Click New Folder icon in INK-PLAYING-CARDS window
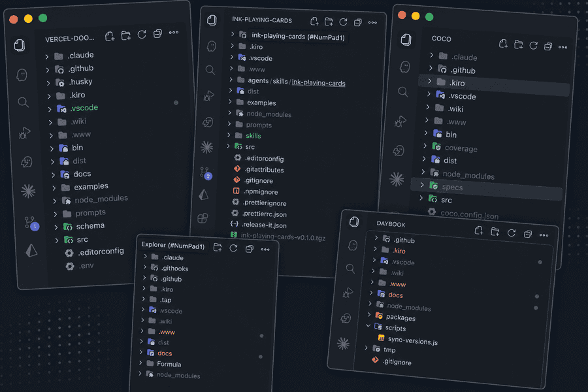Viewport: 588px width, 392px height. 329,22
